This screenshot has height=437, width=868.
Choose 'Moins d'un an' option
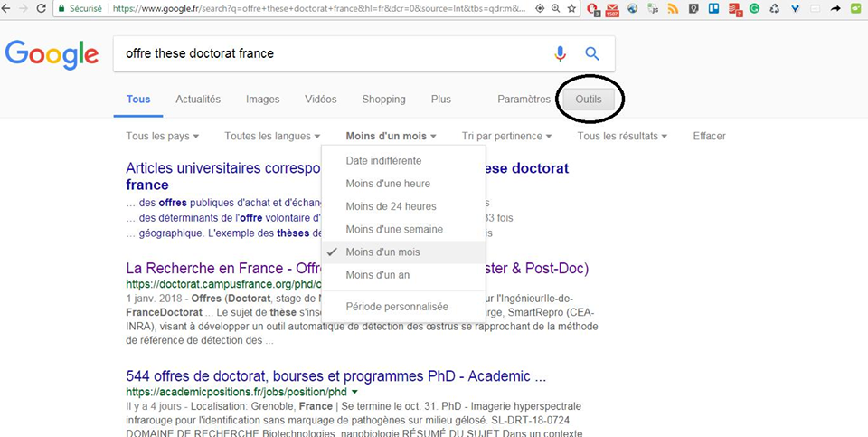(x=403, y=275)
